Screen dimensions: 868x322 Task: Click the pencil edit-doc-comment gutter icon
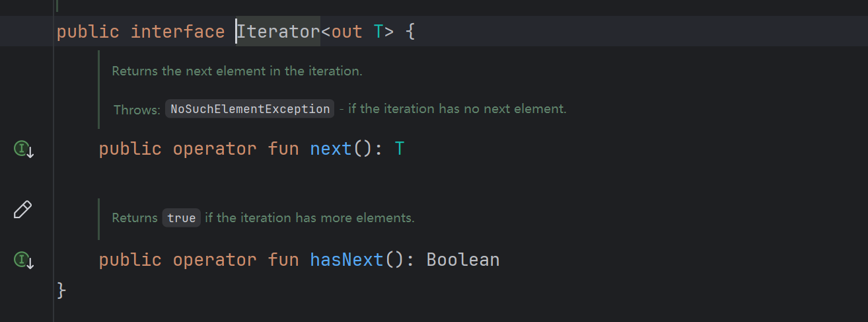click(22, 210)
